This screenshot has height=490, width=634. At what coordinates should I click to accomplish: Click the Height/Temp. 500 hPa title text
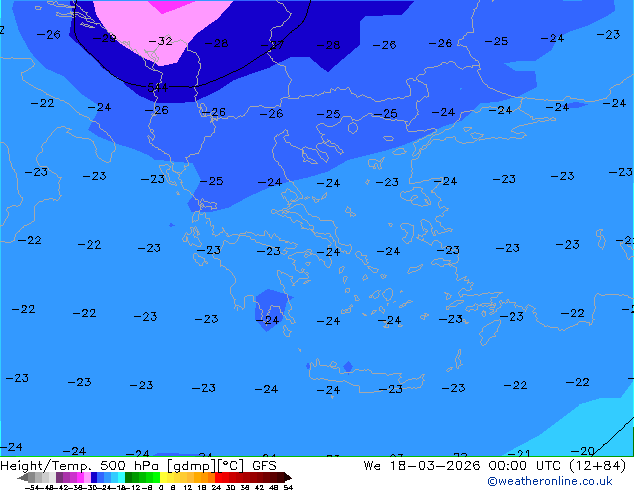pyautogui.click(x=79, y=466)
